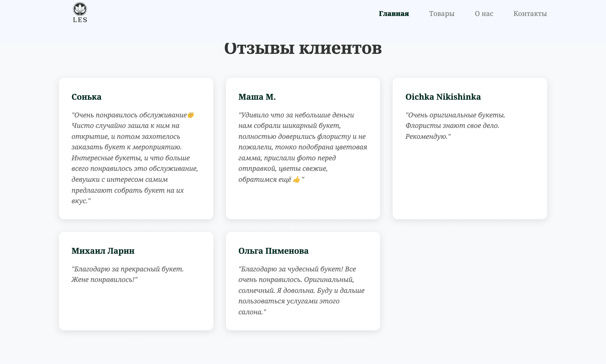This screenshot has height=364, width=606.
Task: Click the LES text under the logo
Action: click(x=80, y=20)
